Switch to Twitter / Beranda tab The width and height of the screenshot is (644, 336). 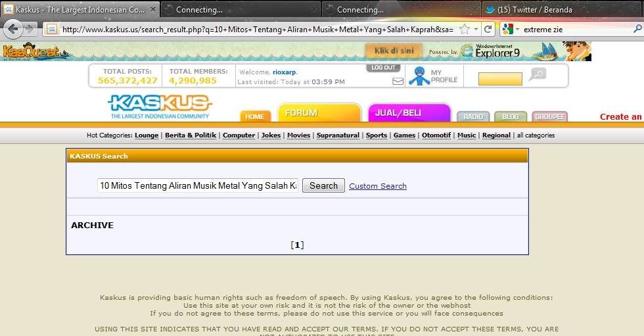coord(563,9)
